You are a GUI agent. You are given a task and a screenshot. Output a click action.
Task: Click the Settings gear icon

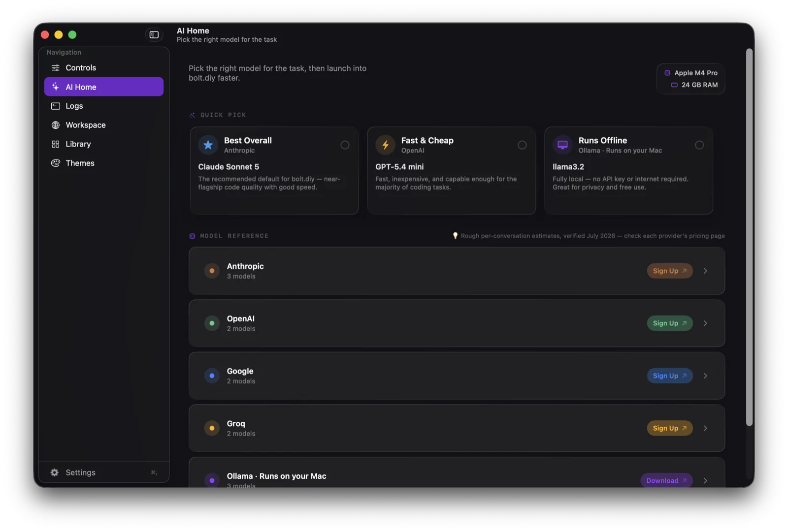tap(55, 472)
